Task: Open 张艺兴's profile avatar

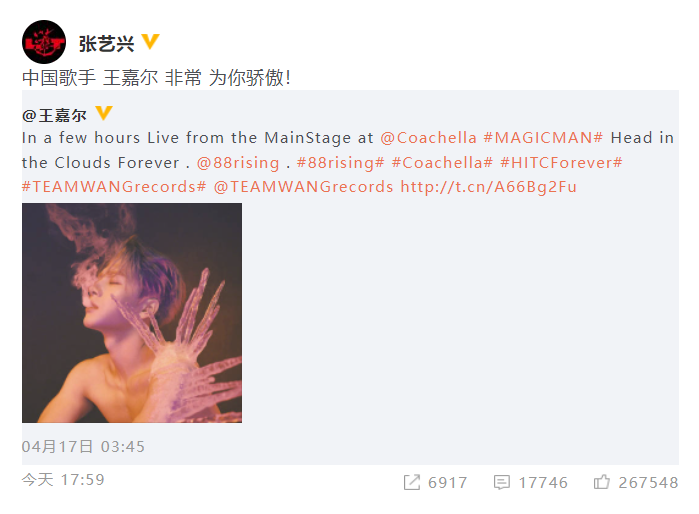Action: point(44,42)
